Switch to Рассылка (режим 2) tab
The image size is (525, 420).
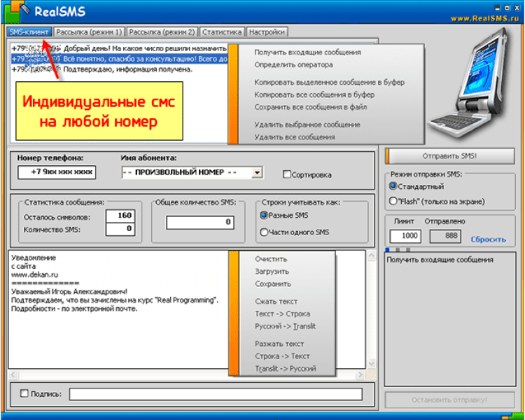[162, 32]
